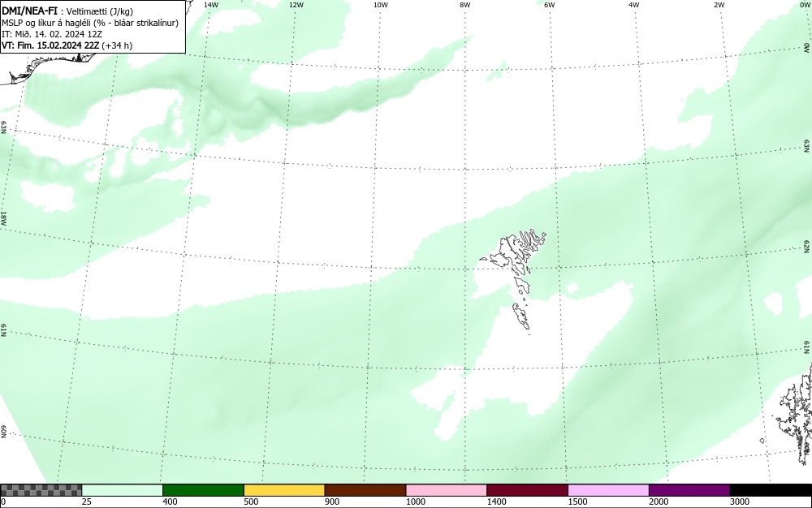Click the 12W longitude label
The width and height of the screenshot is (812, 508).
pyautogui.click(x=296, y=5)
